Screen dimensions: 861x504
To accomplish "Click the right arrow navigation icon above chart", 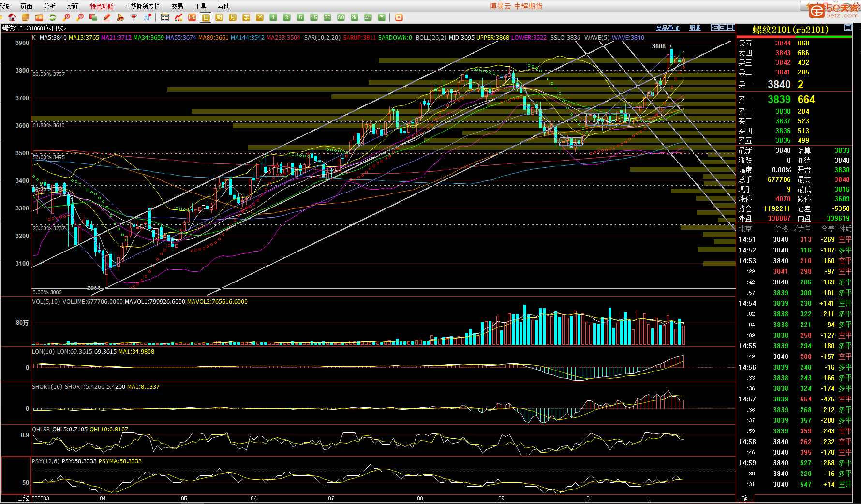I will pos(723,28).
